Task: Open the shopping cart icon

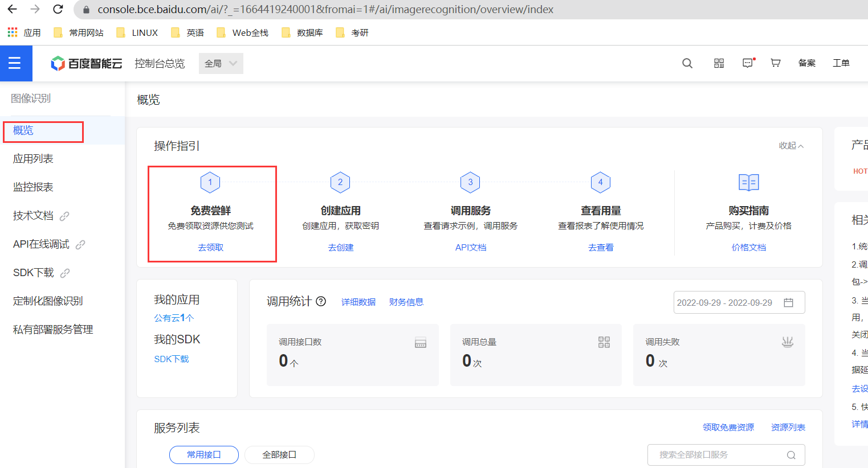Action: tap(776, 63)
